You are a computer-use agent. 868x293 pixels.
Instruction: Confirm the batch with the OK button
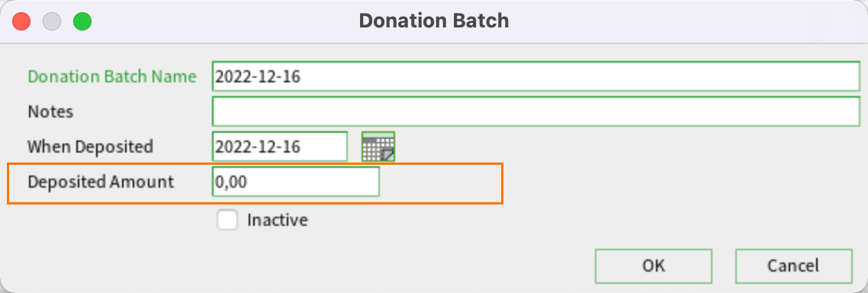[654, 266]
